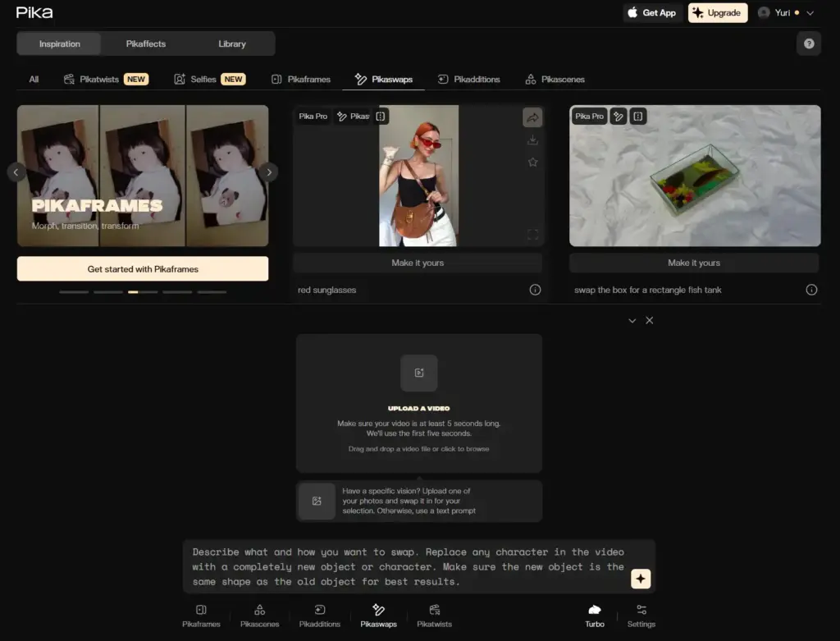Show info for red sunglasses prompt

click(535, 290)
